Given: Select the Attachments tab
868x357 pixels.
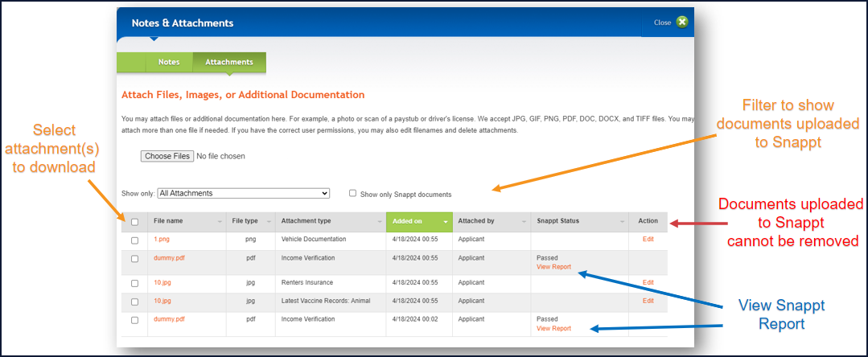Looking at the screenshot, I should click(229, 62).
